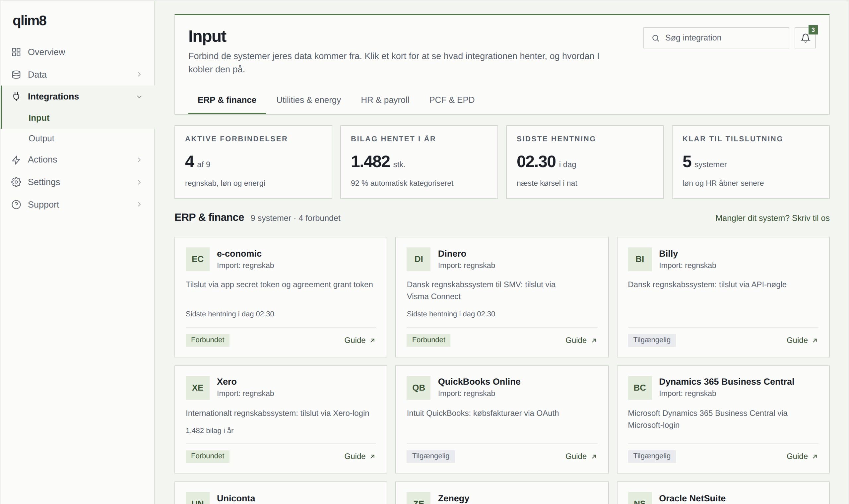Click Dinero 'Sidste hentning i dag 02.30' text
Viewport: 849px width, 504px height.
coord(451,314)
